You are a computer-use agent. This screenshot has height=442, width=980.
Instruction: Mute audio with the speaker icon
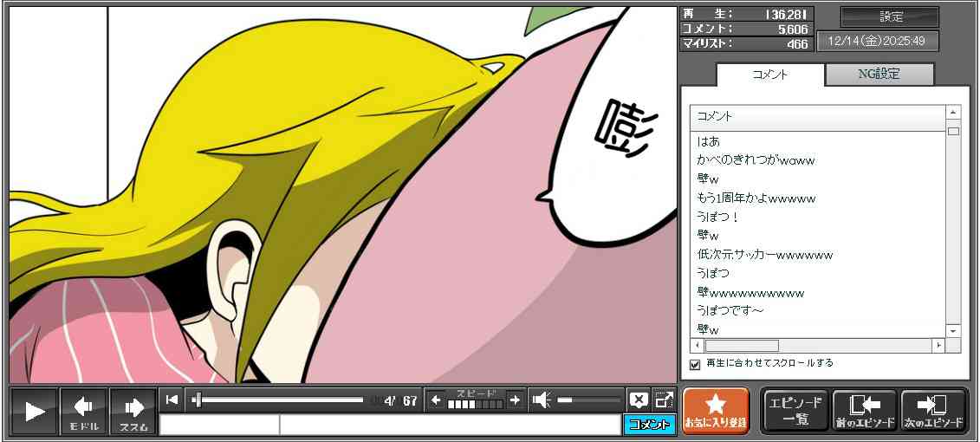tap(542, 400)
